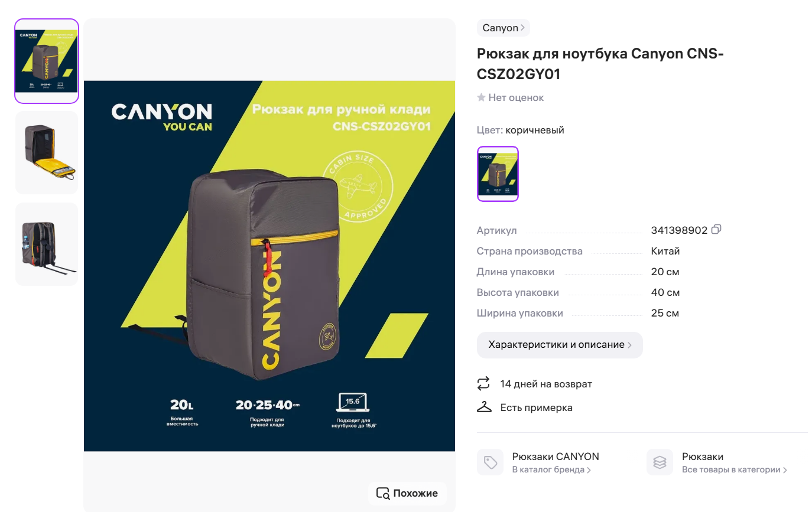Select the first promo thumbnail
This screenshot has width=812, height=512.
pos(47,61)
